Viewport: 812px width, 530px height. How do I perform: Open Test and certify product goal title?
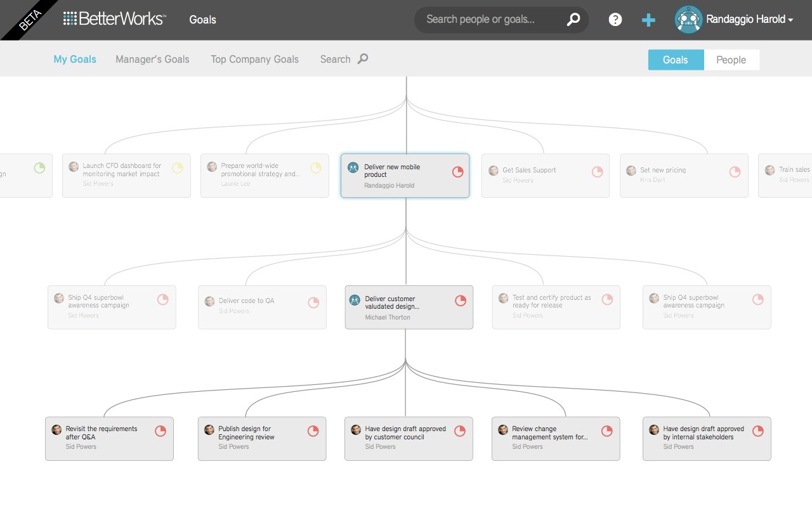tap(552, 301)
